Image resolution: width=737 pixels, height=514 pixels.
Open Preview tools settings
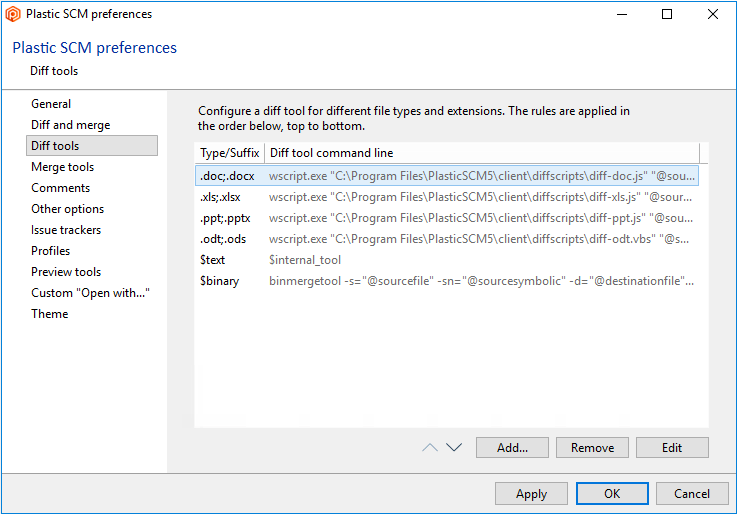click(x=66, y=272)
